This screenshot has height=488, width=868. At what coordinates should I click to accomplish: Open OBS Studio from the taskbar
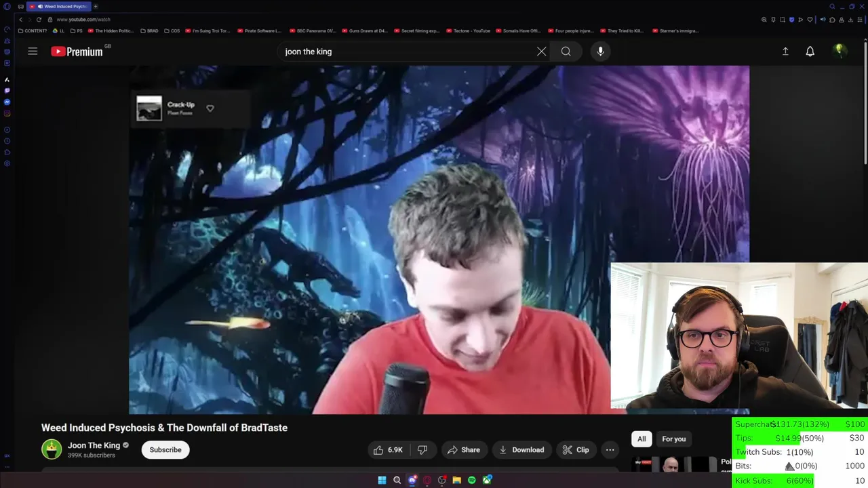tap(441, 481)
